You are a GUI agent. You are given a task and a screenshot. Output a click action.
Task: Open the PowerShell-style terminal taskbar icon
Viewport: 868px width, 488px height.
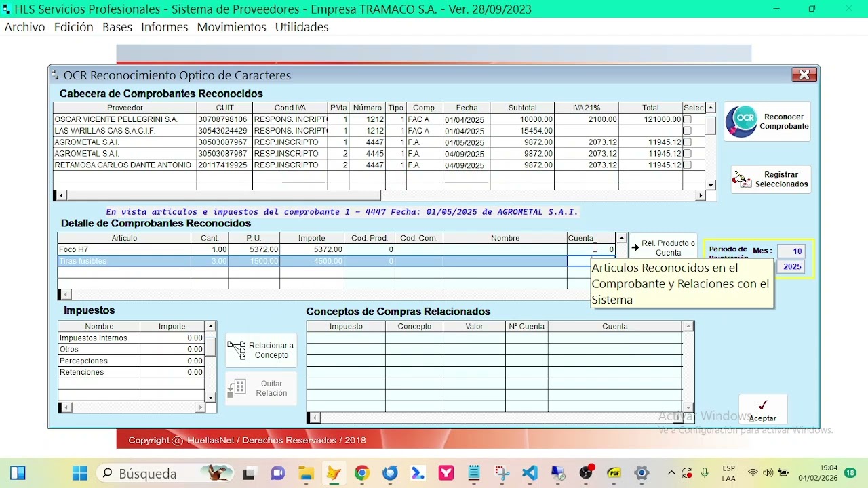[418, 473]
